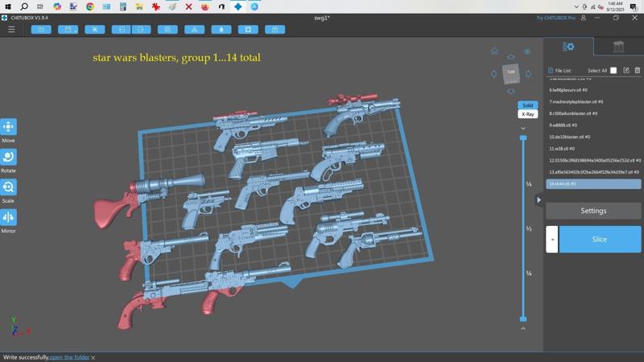Click the bottom handle of the layer slider

[x=523, y=319]
